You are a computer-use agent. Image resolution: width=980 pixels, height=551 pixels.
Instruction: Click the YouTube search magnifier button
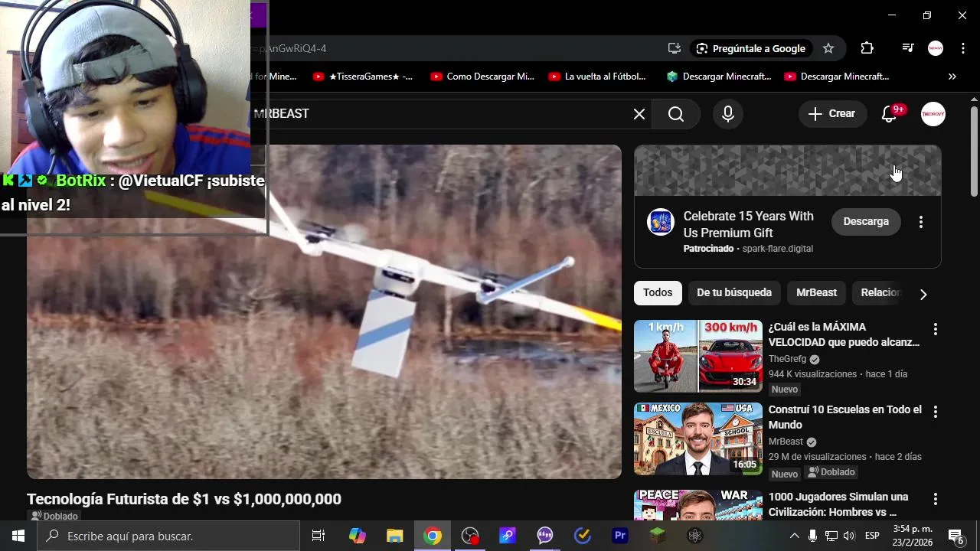pyautogui.click(x=676, y=114)
